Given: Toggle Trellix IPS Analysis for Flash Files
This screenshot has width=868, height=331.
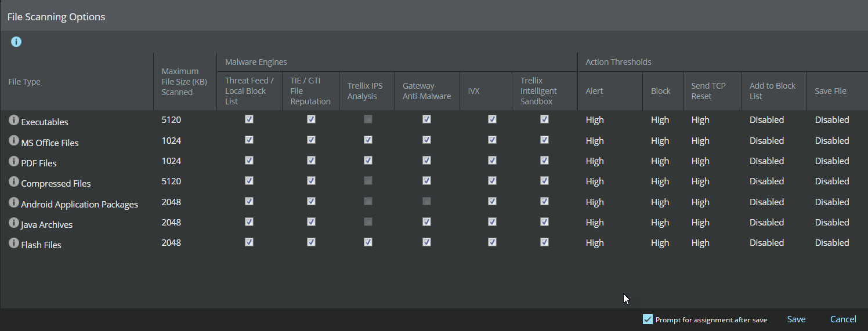Looking at the screenshot, I should click(368, 242).
